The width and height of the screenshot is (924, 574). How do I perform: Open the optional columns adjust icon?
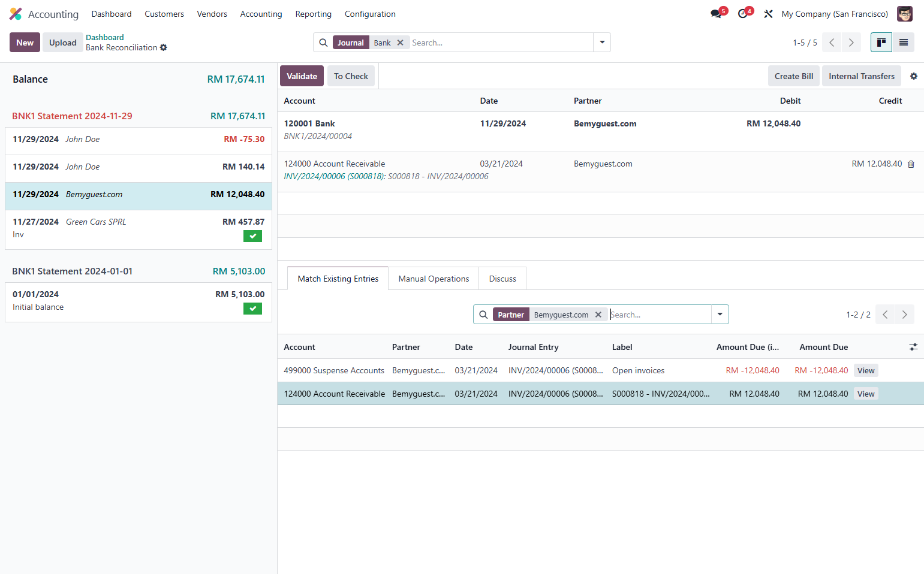[x=913, y=347]
